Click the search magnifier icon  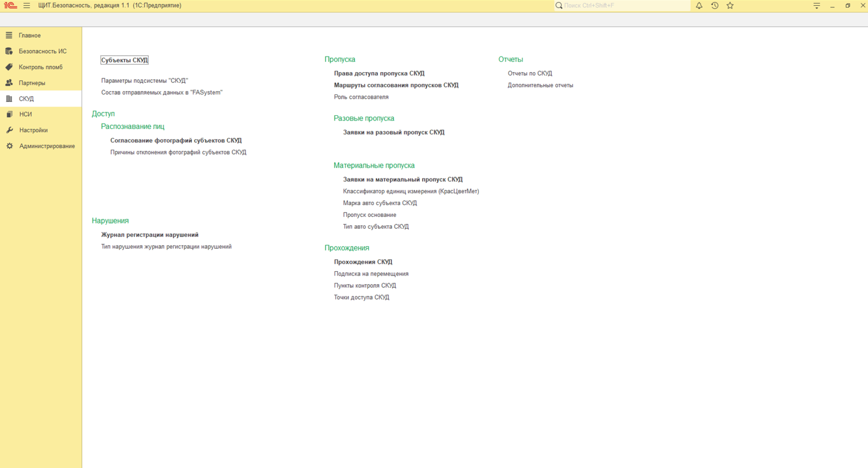[559, 6]
